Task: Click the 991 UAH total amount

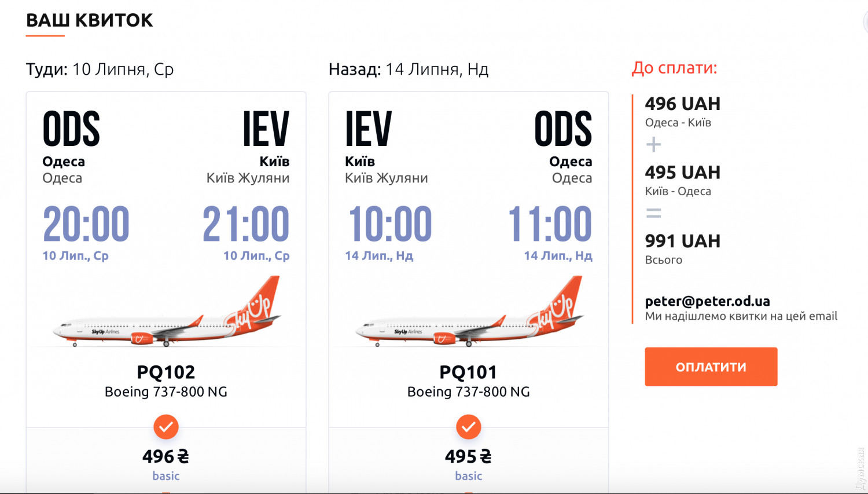Action: coord(683,241)
